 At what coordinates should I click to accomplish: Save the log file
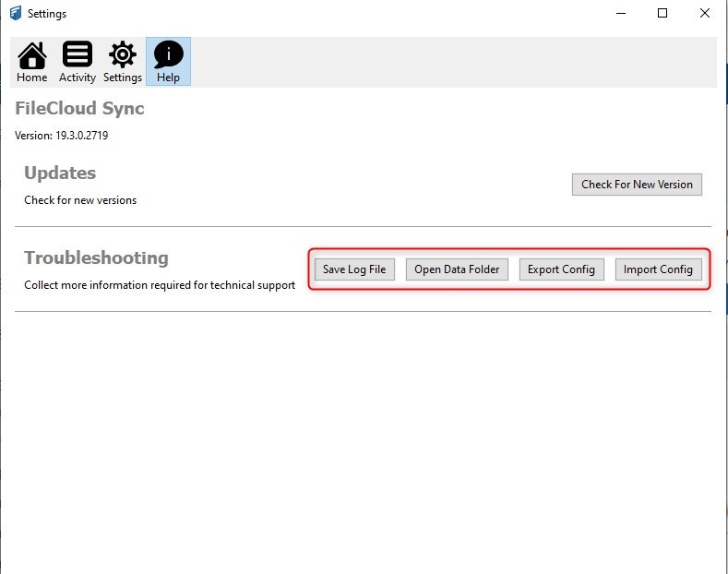354,269
